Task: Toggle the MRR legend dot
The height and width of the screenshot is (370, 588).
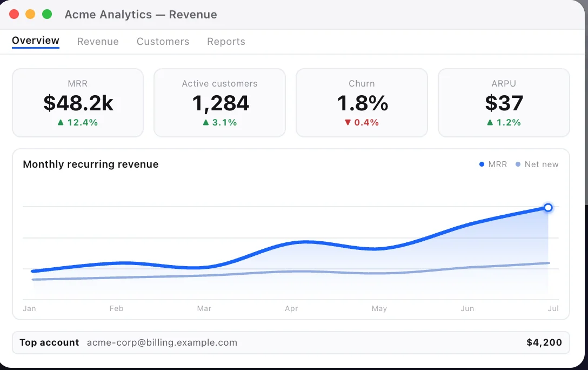Action: [482, 164]
